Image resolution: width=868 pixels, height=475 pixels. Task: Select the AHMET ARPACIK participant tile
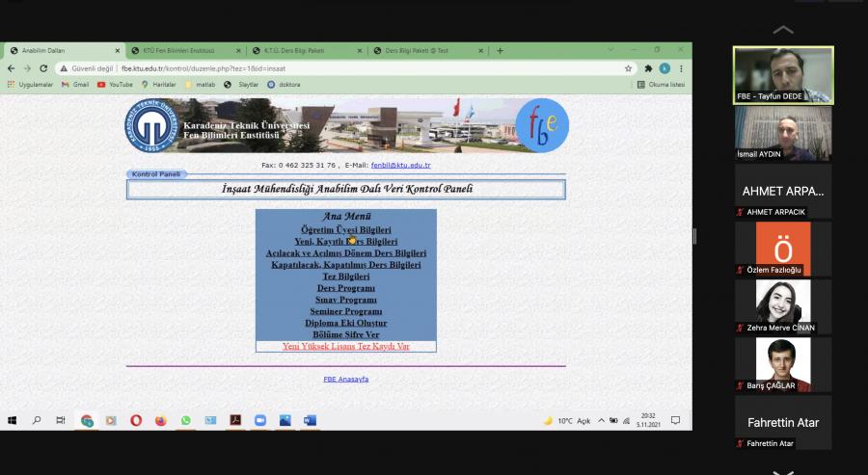click(783, 192)
